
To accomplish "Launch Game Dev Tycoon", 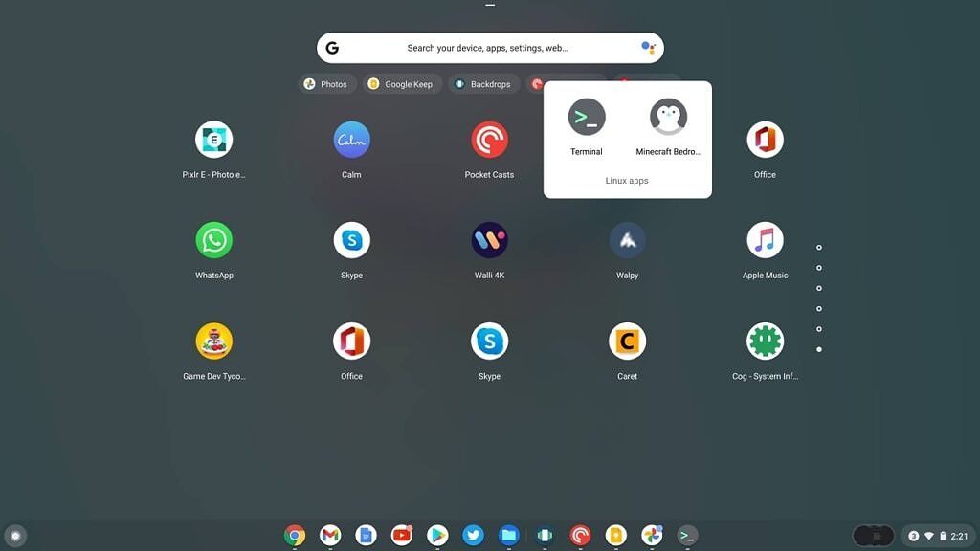I will tap(213, 342).
